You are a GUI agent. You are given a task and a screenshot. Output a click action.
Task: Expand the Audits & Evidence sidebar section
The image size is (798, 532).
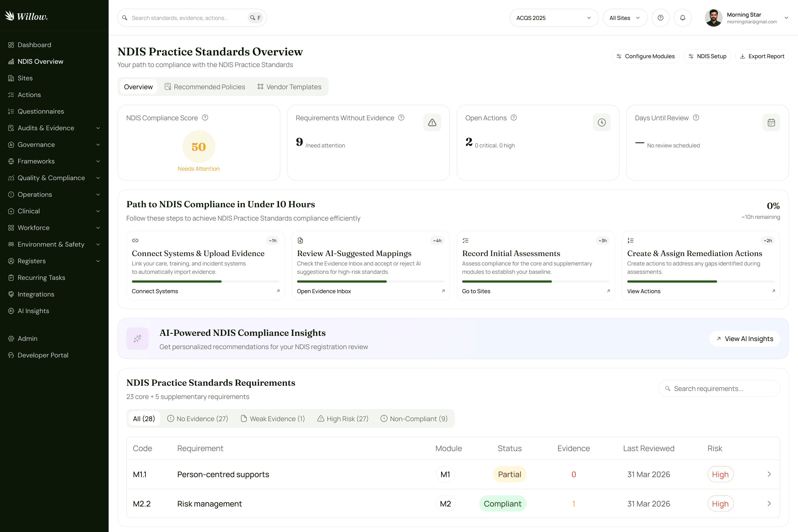(x=46, y=128)
